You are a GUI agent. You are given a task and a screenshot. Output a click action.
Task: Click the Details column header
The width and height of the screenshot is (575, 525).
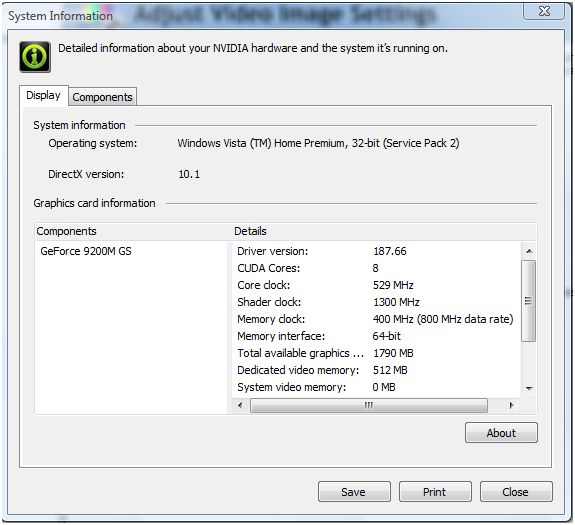pyautogui.click(x=384, y=231)
